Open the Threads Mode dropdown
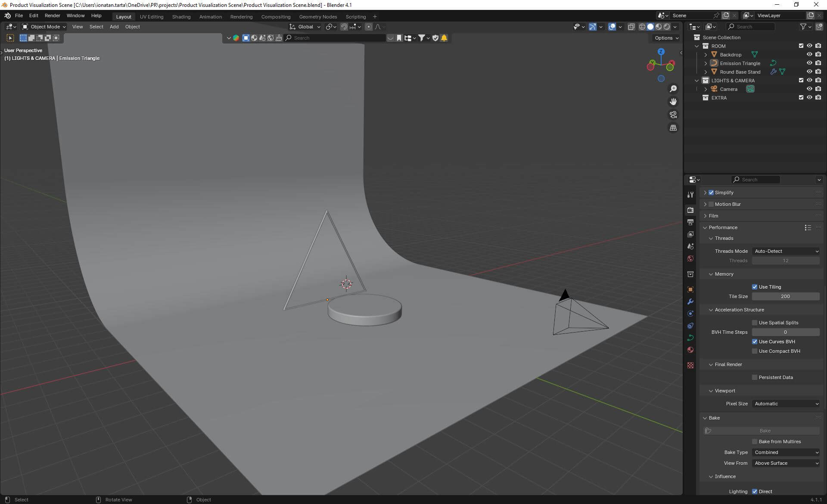The width and height of the screenshot is (827, 504). click(786, 251)
